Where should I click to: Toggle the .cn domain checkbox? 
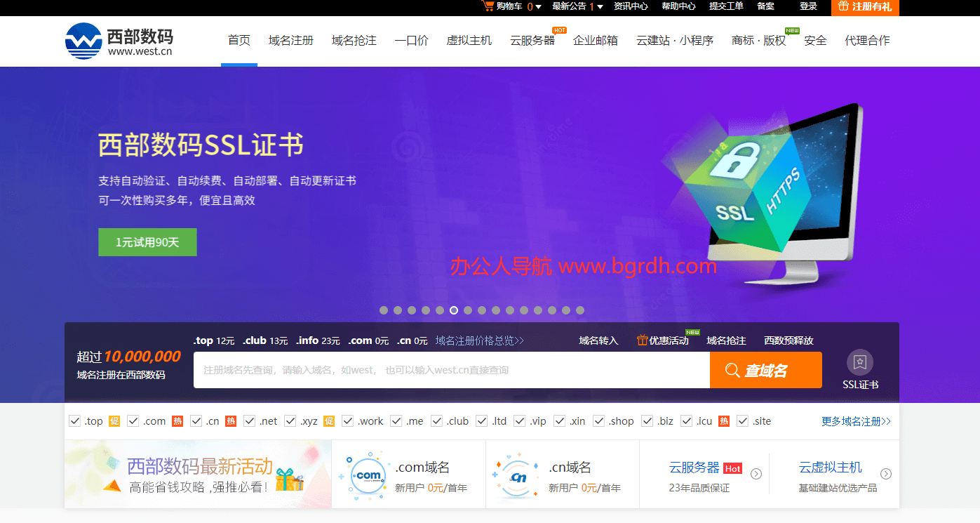pyautogui.click(x=196, y=421)
